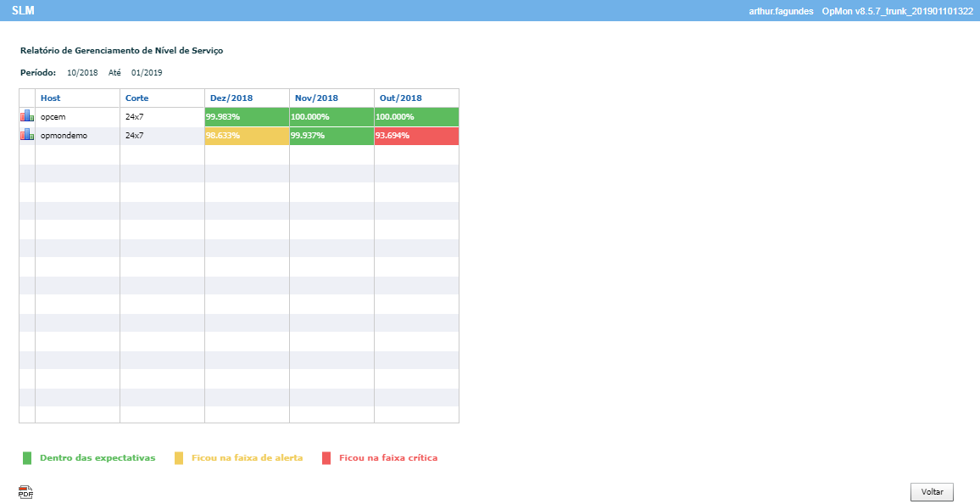Open the opmondemo 93.694% critical cell
980x504 pixels.
click(417, 136)
